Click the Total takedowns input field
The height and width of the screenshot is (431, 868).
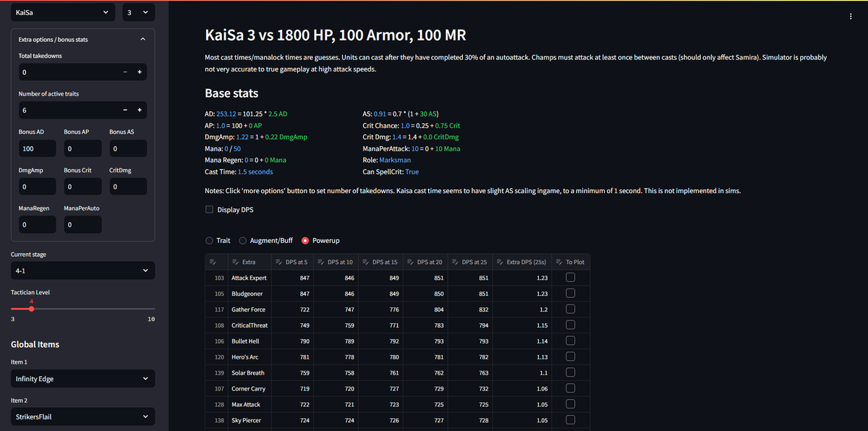click(68, 72)
